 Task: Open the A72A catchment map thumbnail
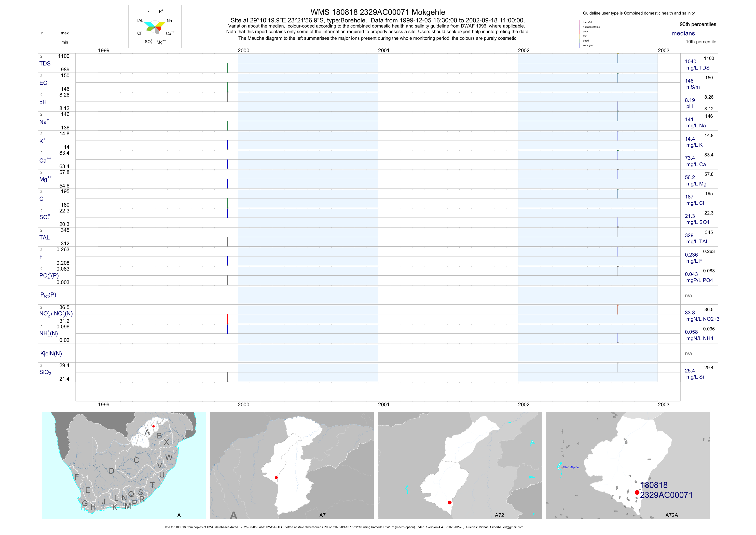[x=628, y=465]
